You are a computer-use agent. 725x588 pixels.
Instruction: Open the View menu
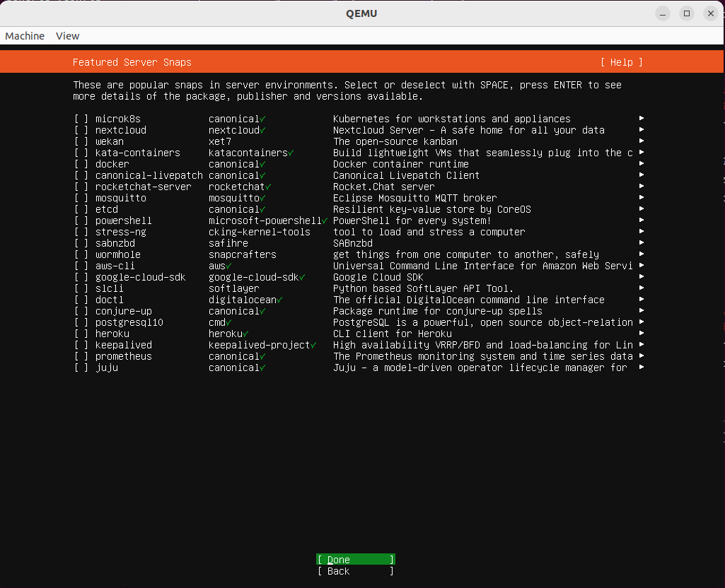click(x=68, y=36)
